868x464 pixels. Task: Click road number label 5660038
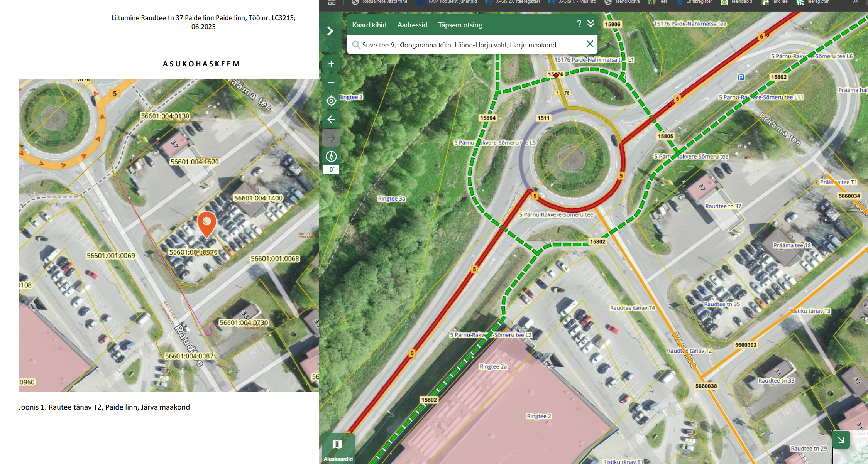[706, 386]
